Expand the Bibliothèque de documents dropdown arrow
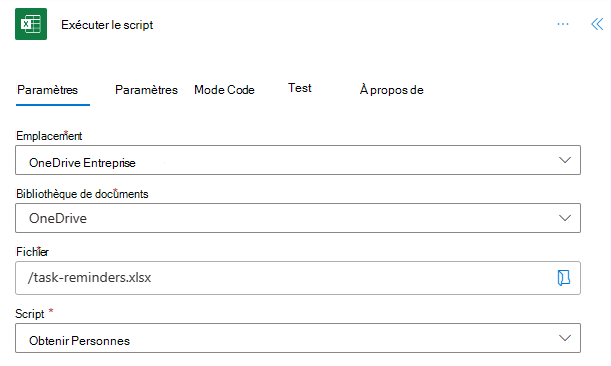The height and width of the screenshot is (366, 611). [x=565, y=218]
